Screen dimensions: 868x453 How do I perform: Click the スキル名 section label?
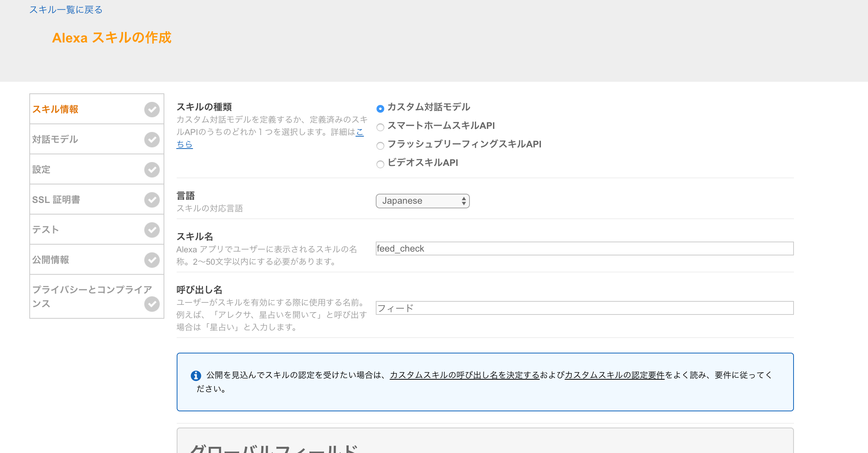(195, 237)
